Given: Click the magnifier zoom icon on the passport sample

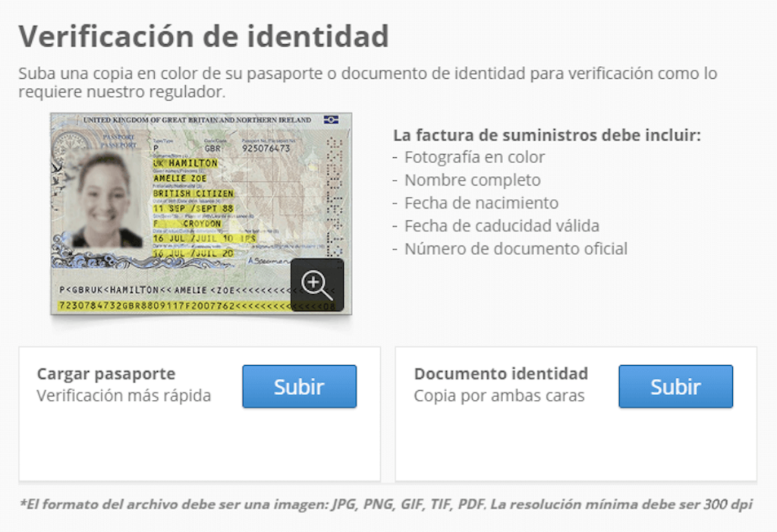Looking at the screenshot, I should 316,284.
